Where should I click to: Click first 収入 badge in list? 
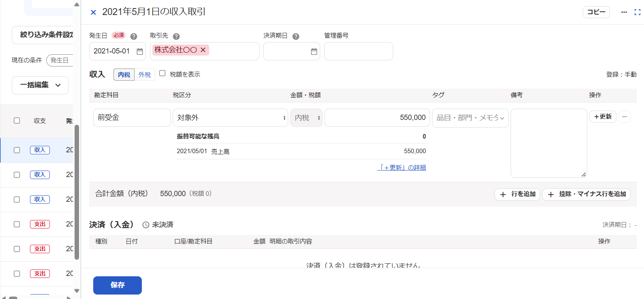(x=40, y=150)
